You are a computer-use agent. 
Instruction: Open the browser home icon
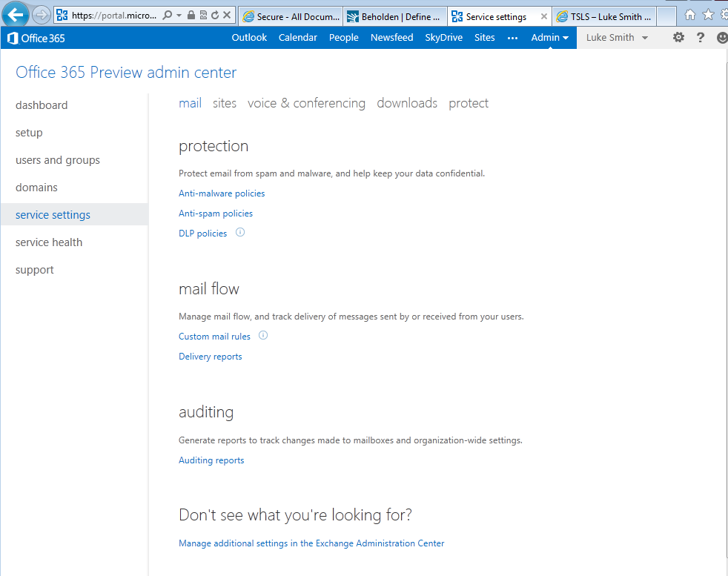(690, 15)
